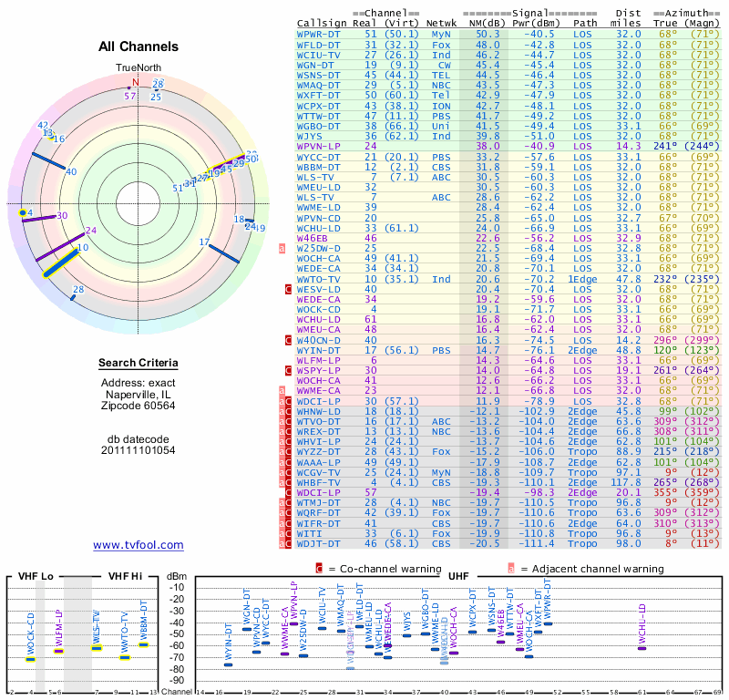729x700 pixels.
Task: Select WSNS-DT in the callsign column
Action: [x=318, y=76]
